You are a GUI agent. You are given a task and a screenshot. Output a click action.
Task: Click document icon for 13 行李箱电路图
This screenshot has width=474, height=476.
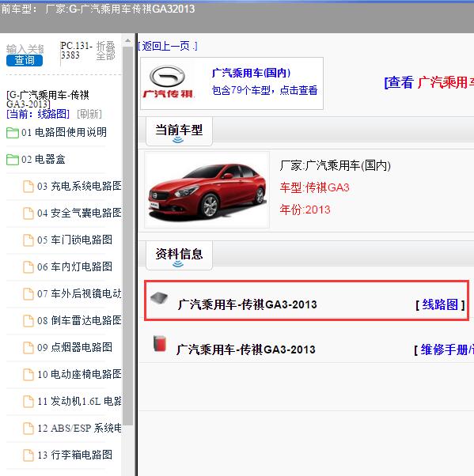[x=28, y=455]
